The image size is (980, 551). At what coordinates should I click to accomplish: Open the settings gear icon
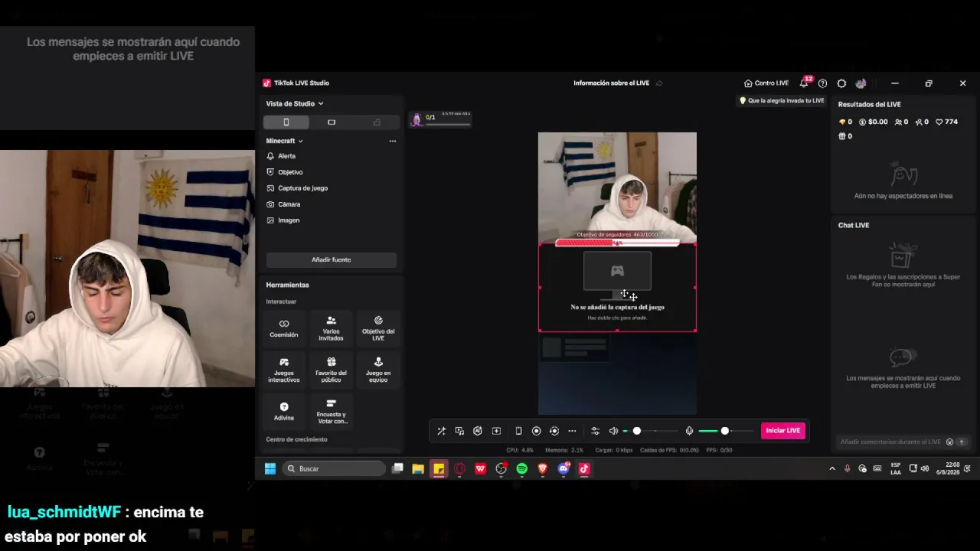841,83
